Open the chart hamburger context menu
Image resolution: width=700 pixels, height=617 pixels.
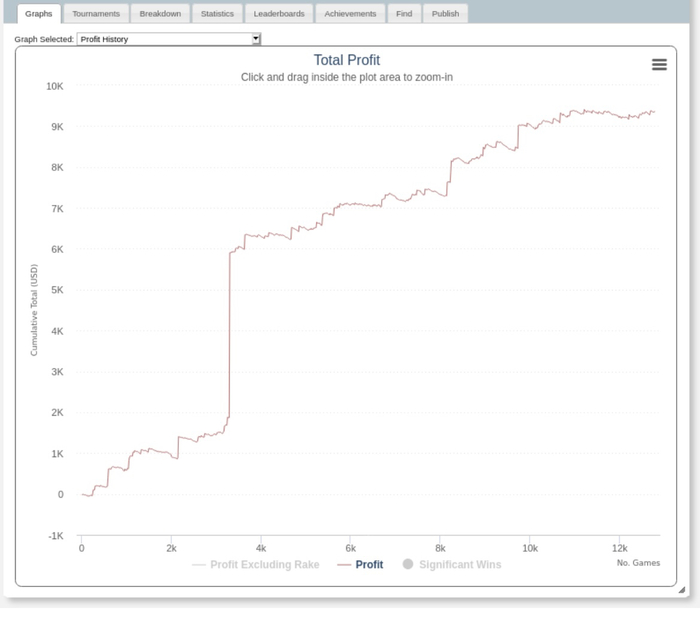click(659, 65)
